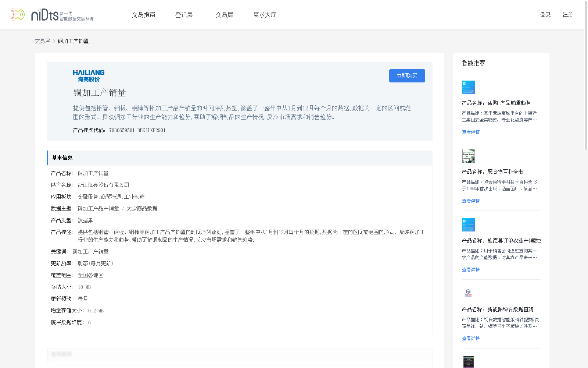Click 查看详情 under 旌德县订单农业
The width and height of the screenshot is (588, 368).
(471, 270)
